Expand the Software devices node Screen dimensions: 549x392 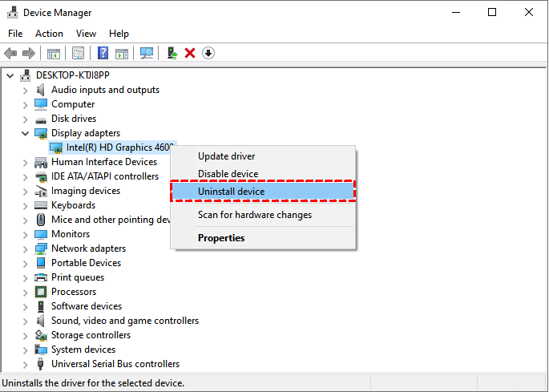pyautogui.click(x=25, y=306)
